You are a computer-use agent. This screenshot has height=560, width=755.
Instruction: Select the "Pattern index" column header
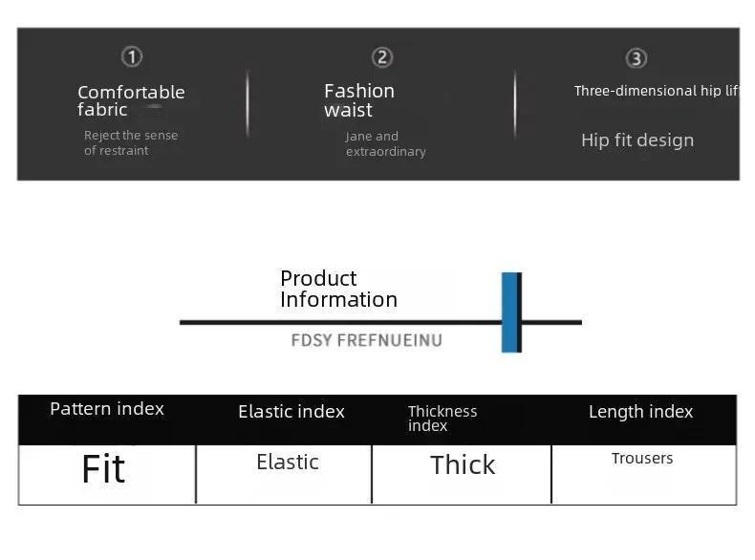click(107, 409)
